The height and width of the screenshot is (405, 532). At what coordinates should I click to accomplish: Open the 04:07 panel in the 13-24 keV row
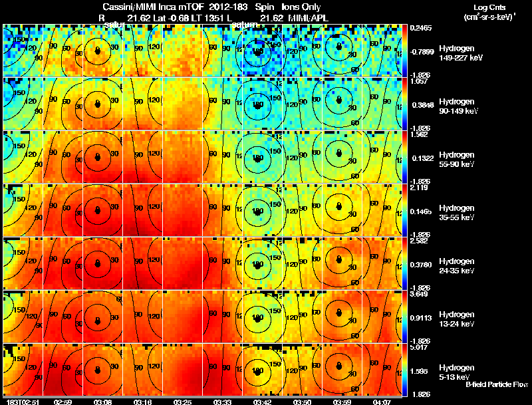[x=382, y=317]
